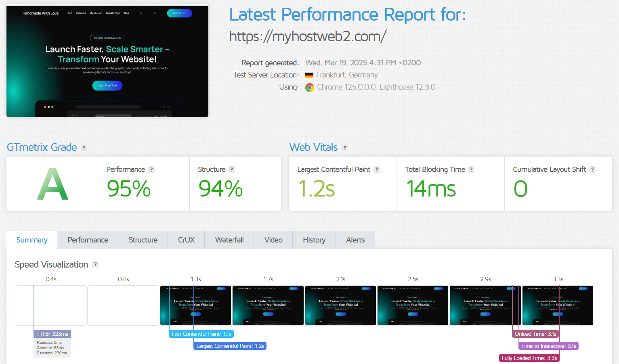Image resolution: width=619 pixels, height=364 pixels.
Task: Click the 2.5s filmstrip frame
Action: tap(413, 305)
